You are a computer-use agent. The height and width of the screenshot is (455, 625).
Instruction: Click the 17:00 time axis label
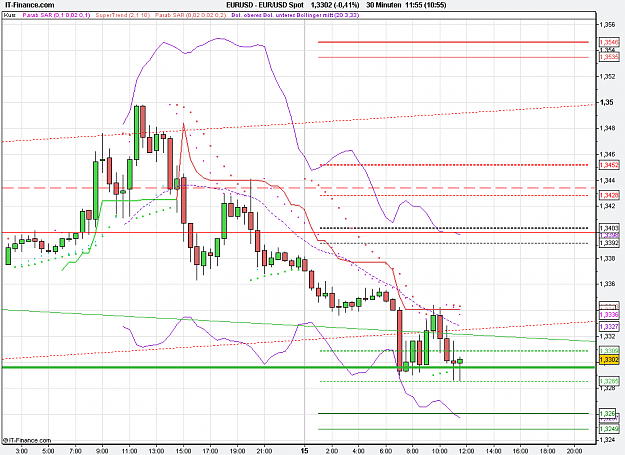pos(210,451)
